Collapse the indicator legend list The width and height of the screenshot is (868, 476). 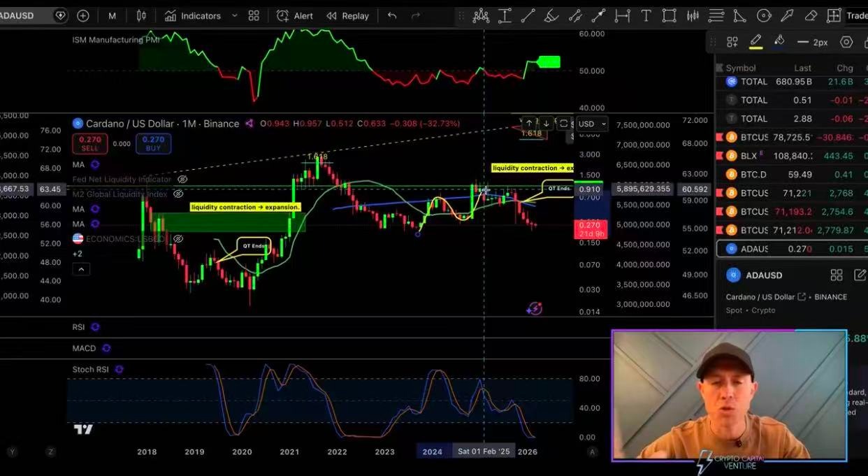[80, 270]
